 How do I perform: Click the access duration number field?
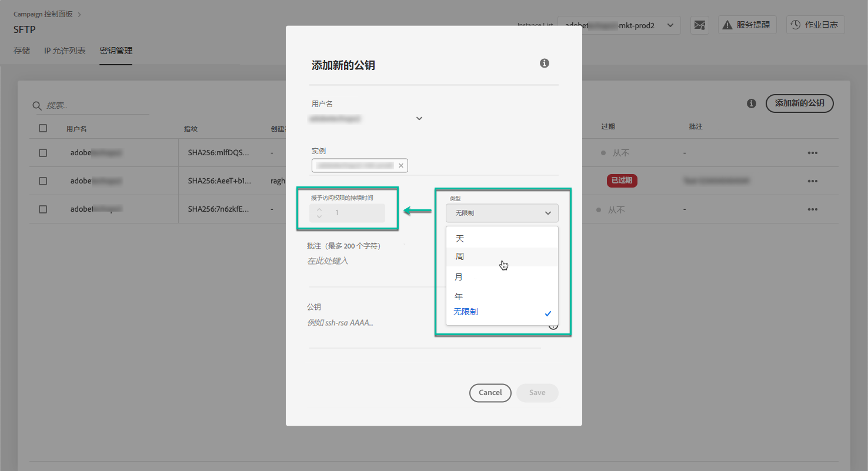click(x=347, y=213)
